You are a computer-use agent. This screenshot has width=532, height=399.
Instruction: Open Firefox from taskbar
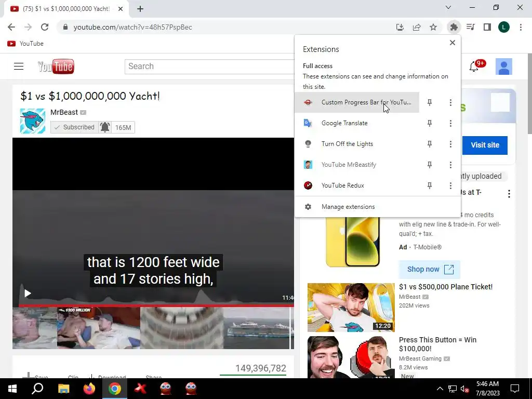coord(89,389)
